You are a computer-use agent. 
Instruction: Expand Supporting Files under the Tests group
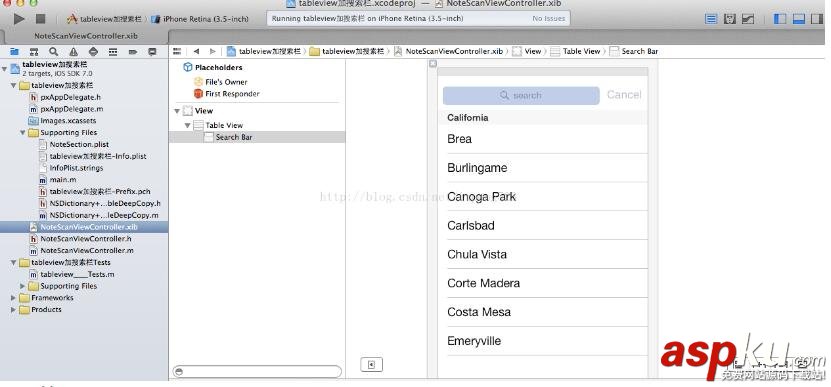tap(23, 286)
